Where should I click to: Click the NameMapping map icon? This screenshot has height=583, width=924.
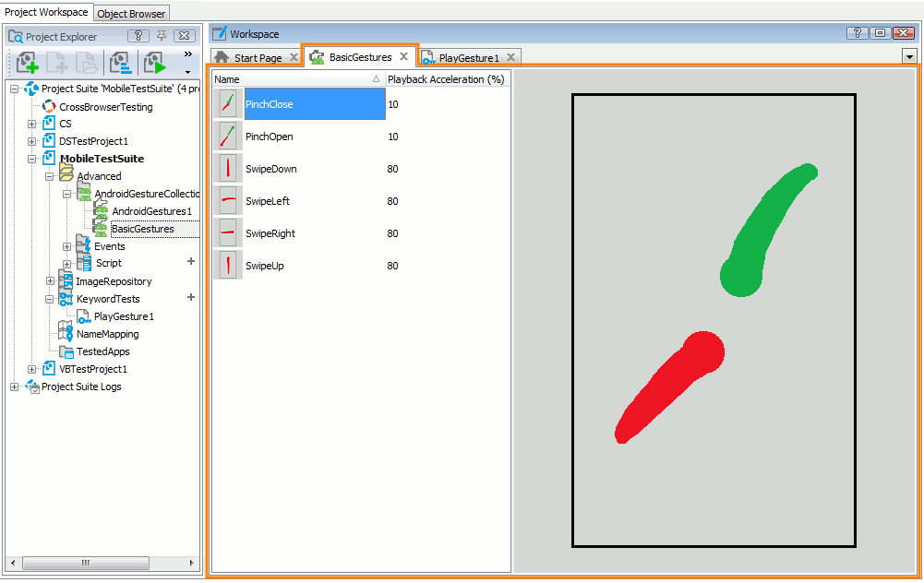click(66, 331)
